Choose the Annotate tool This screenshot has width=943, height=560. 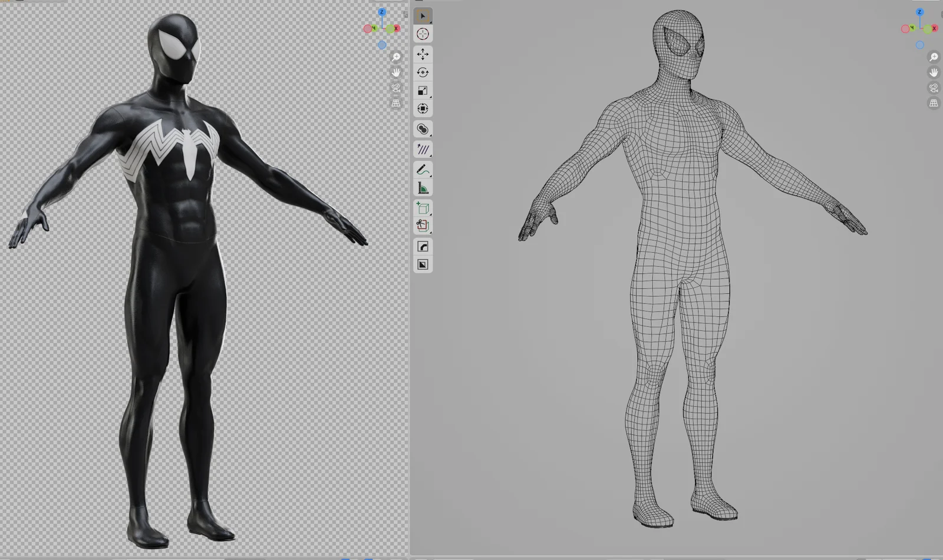point(423,169)
